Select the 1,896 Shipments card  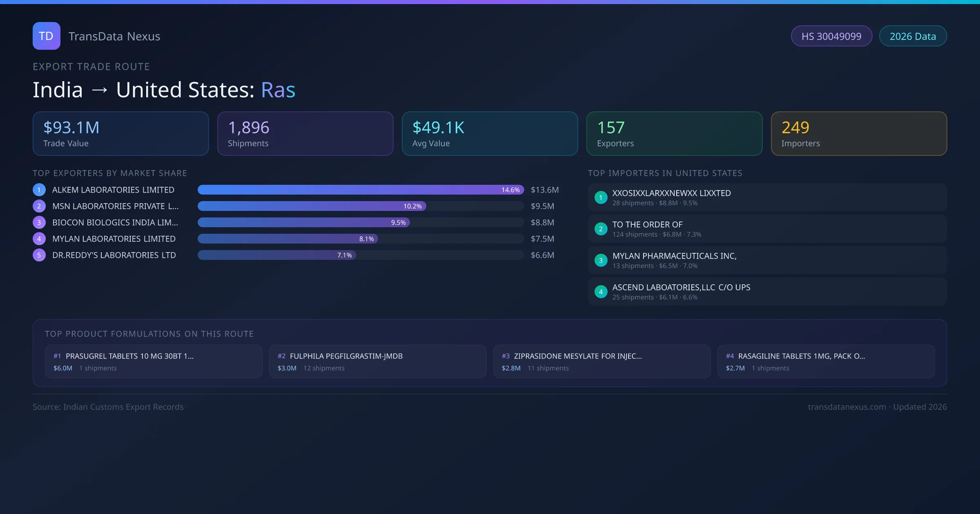305,134
